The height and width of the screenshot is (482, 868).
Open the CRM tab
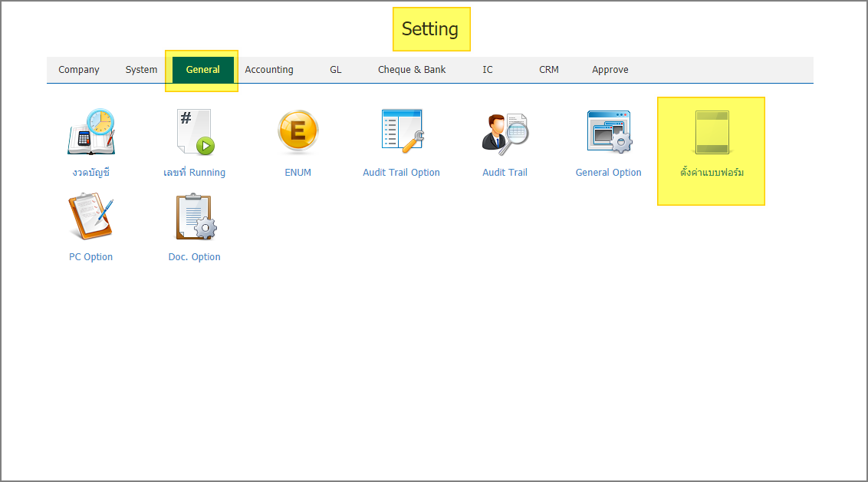pyautogui.click(x=549, y=70)
